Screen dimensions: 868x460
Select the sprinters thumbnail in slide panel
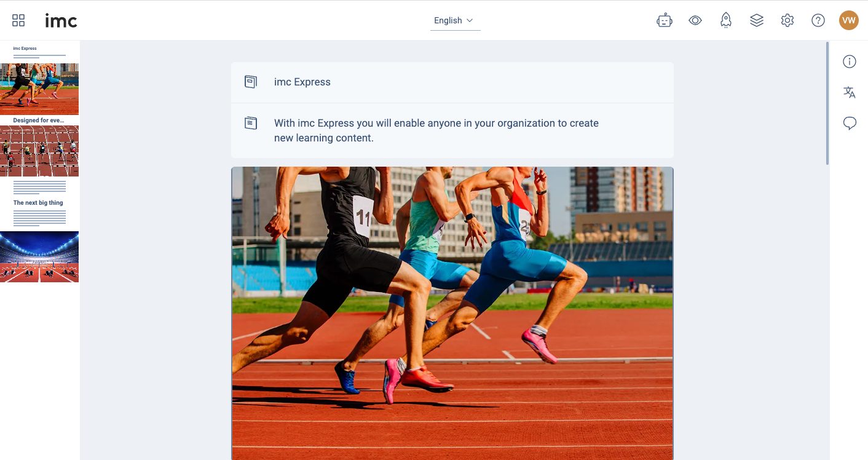(x=39, y=89)
